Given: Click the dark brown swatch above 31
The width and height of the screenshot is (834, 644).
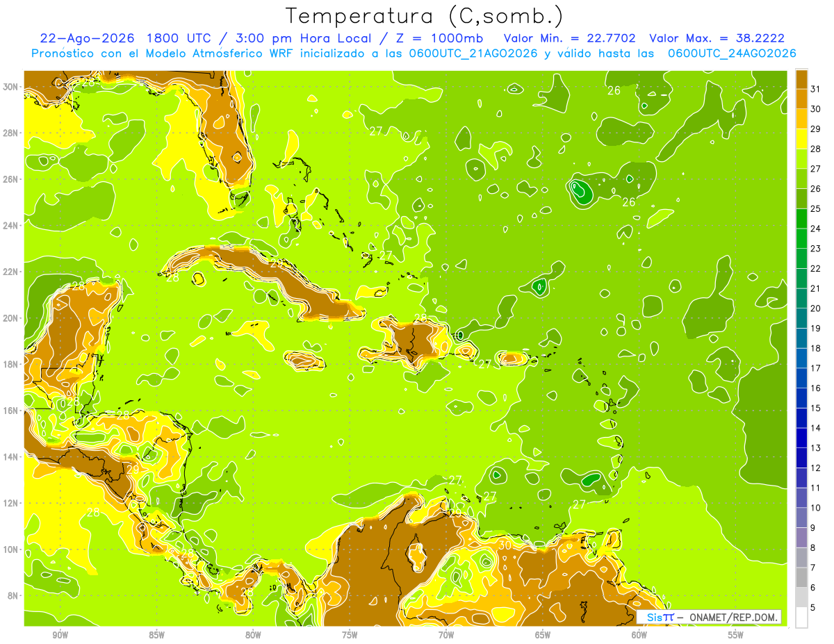Looking at the screenshot, I should (801, 79).
